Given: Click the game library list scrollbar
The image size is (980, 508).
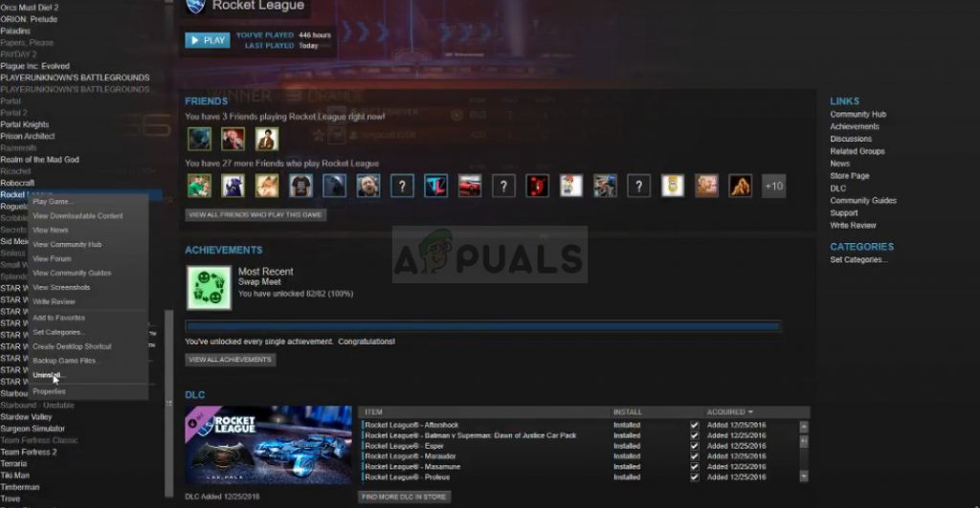Looking at the screenshot, I should coord(168,403).
